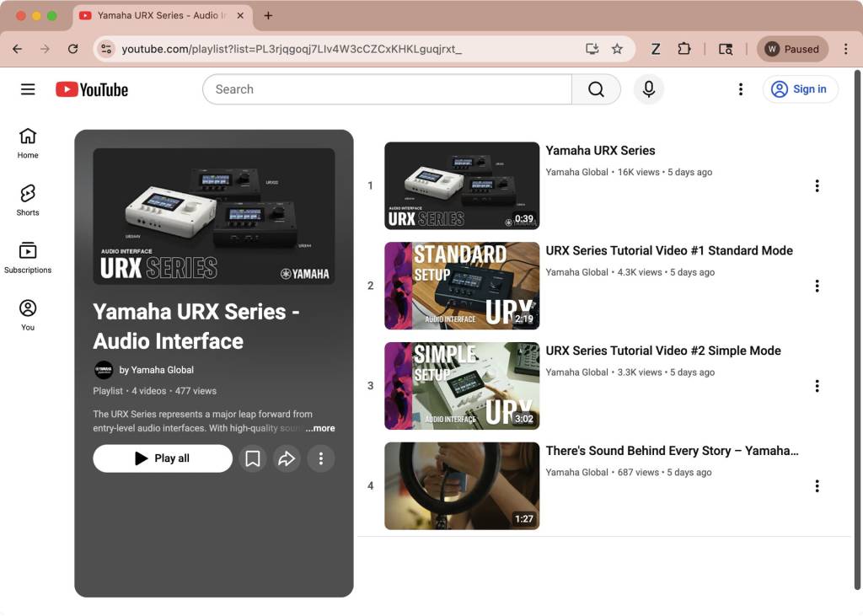Click the Sign in button
Screen dimensions: 863x616
[800, 89]
